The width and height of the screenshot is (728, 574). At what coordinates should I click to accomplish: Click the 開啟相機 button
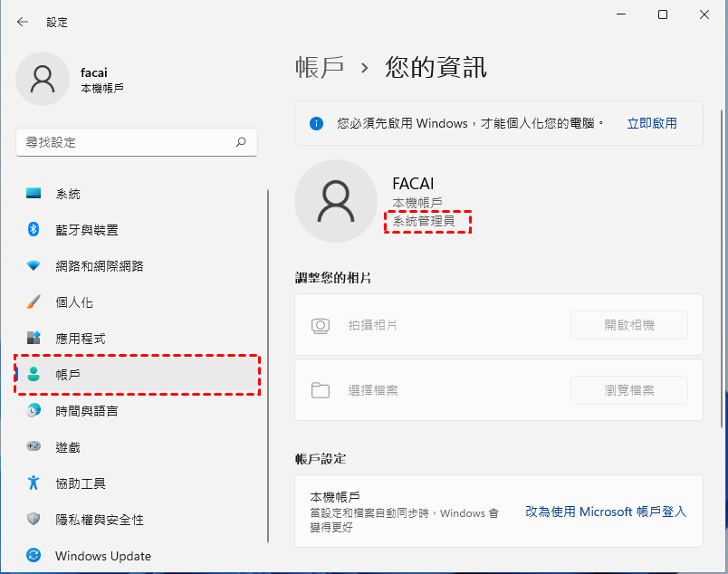click(x=629, y=325)
